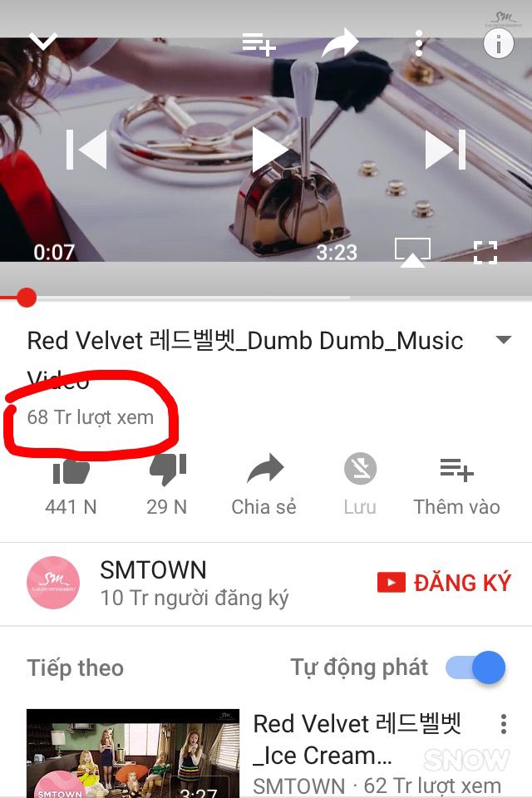Open the Ice Cream video thumbnail

(133, 753)
